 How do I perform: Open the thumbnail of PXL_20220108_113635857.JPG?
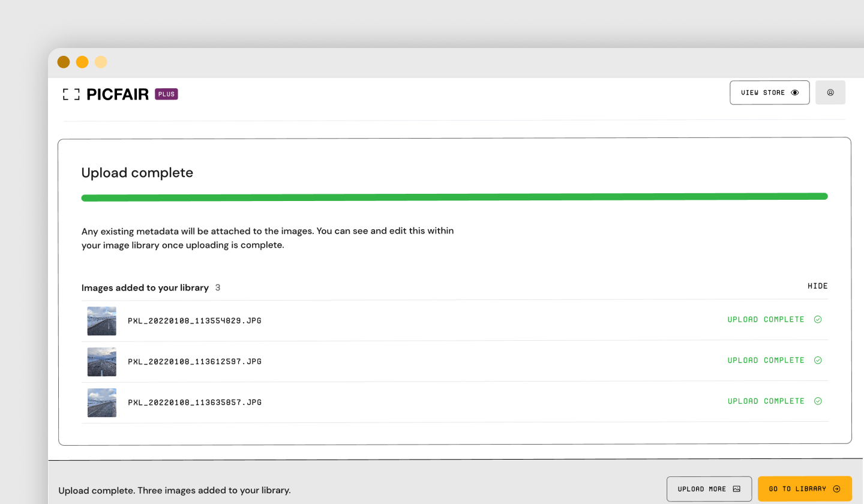tap(101, 403)
